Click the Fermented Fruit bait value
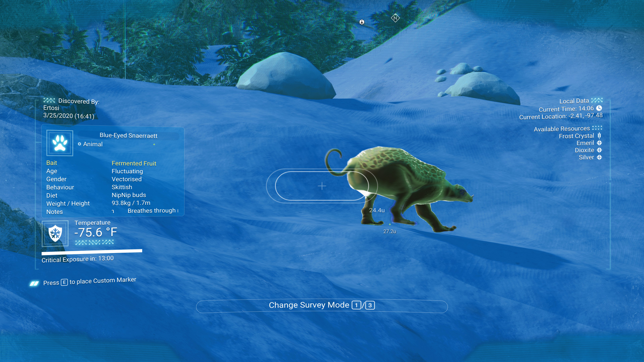 tap(134, 163)
